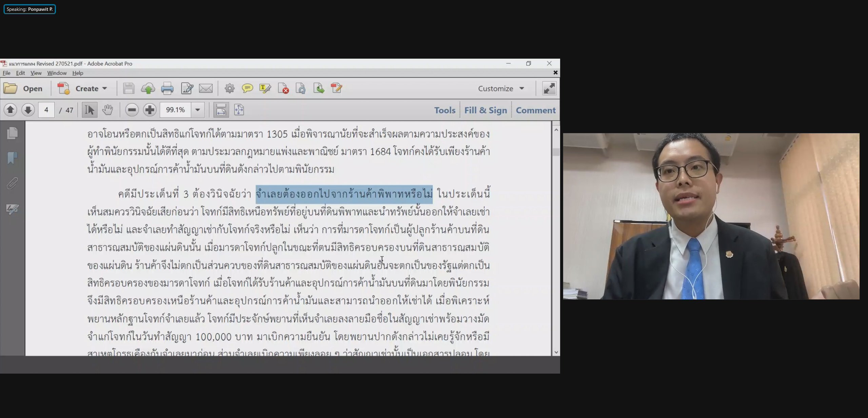
Task: Upload with the cloud arrow icon
Action: 148,88
